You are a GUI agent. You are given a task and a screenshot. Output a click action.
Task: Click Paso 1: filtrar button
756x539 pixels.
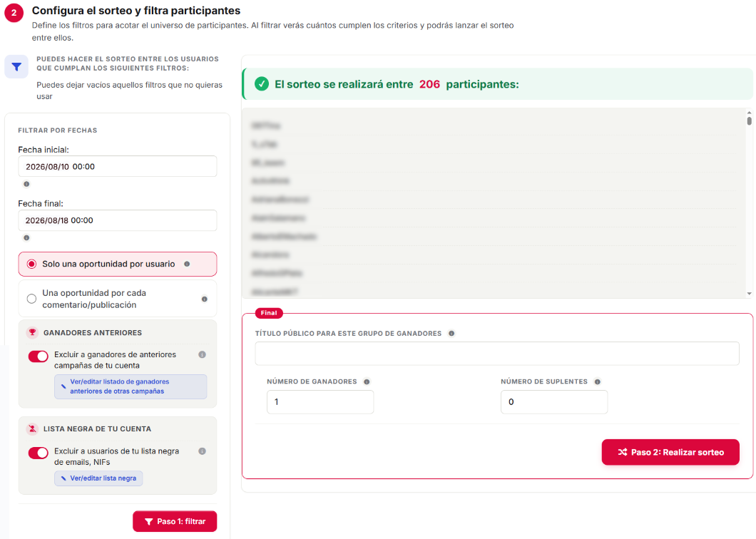point(175,521)
